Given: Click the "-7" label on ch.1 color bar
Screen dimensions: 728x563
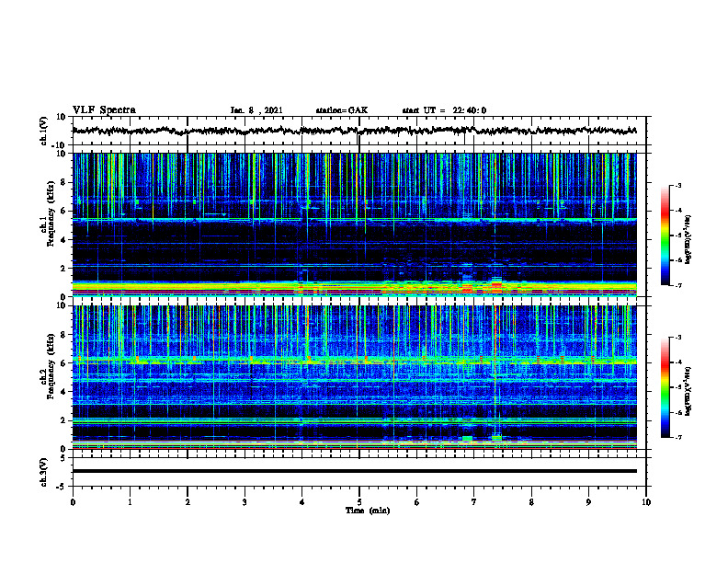Looking at the screenshot, I should (x=678, y=285).
